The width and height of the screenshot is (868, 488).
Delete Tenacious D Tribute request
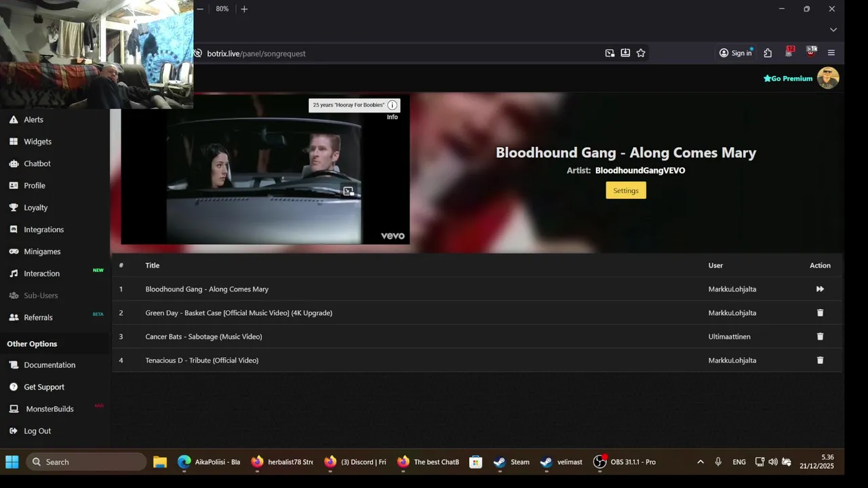[x=820, y=360]
